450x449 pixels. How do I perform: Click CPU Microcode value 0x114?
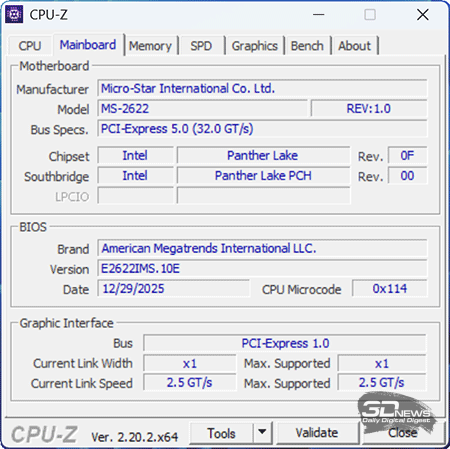390,289
